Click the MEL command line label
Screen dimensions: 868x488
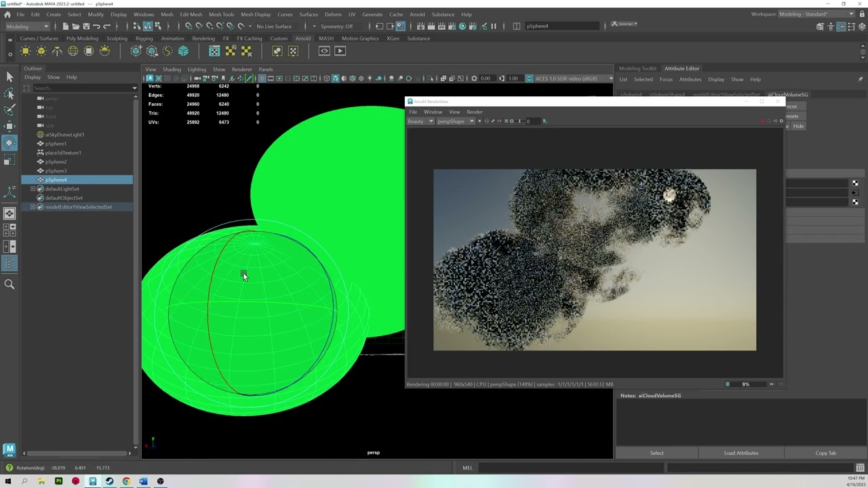coord(467,468)
